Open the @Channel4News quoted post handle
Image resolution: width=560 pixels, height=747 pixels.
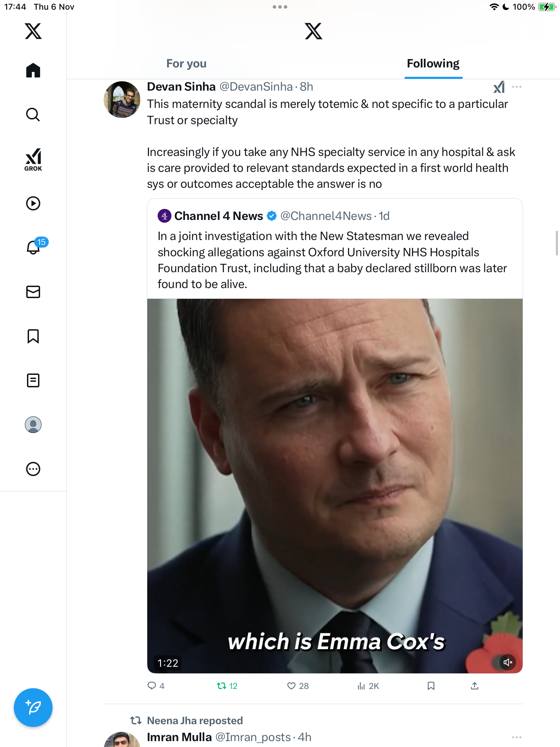pyautogui.click(x=326, y=216)
